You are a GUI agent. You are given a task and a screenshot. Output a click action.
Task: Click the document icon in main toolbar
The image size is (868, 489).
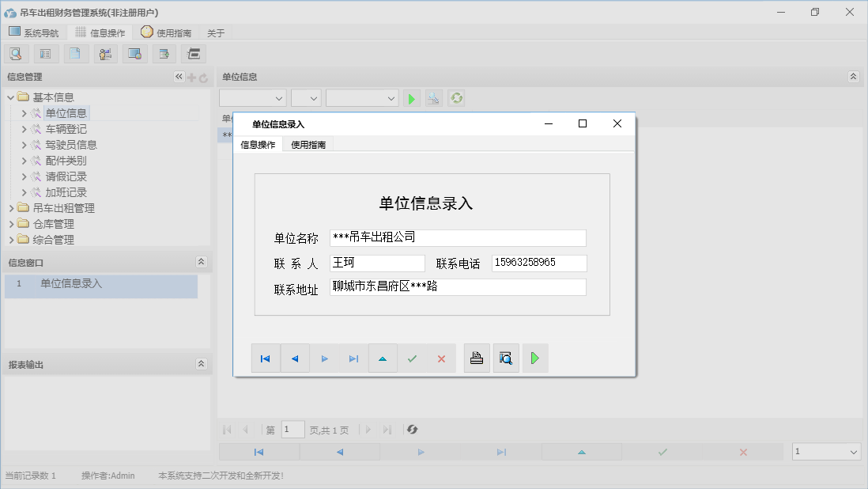[x=76, y=53]
